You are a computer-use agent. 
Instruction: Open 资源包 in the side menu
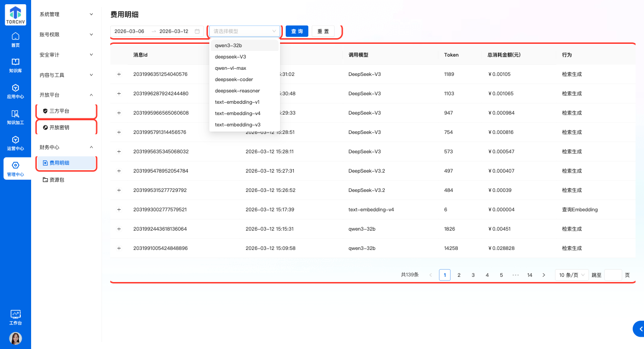point(56,180)
